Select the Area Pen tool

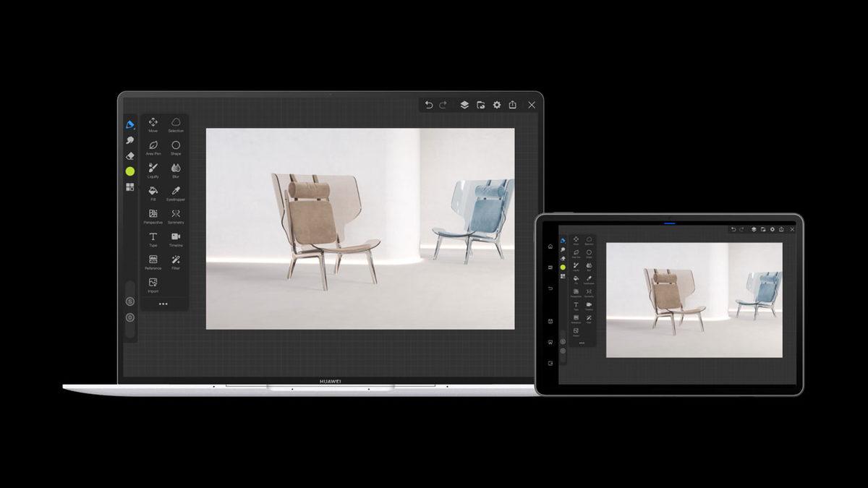point(153,145)
